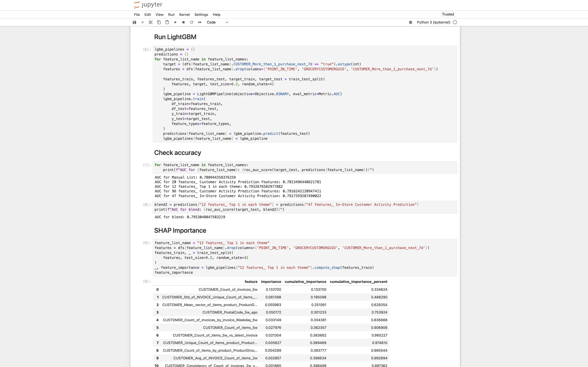Click the 'importance' column header

271,282
